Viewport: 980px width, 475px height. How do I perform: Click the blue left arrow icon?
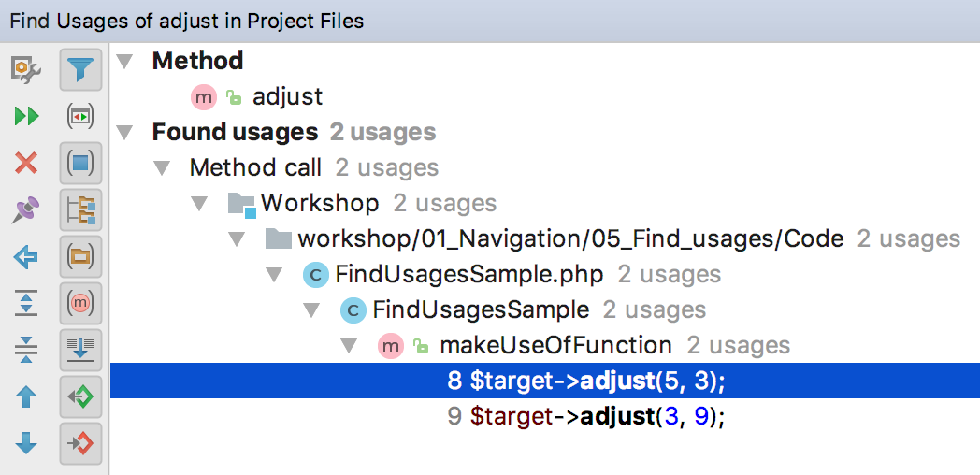(x=26, y=256)
